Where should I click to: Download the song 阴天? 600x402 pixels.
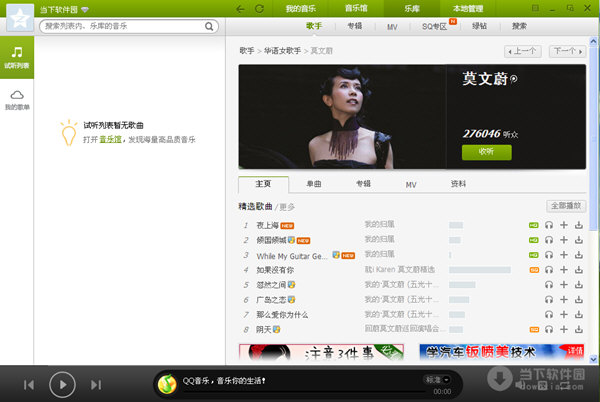pyautogui.click(x=579, y=329)
